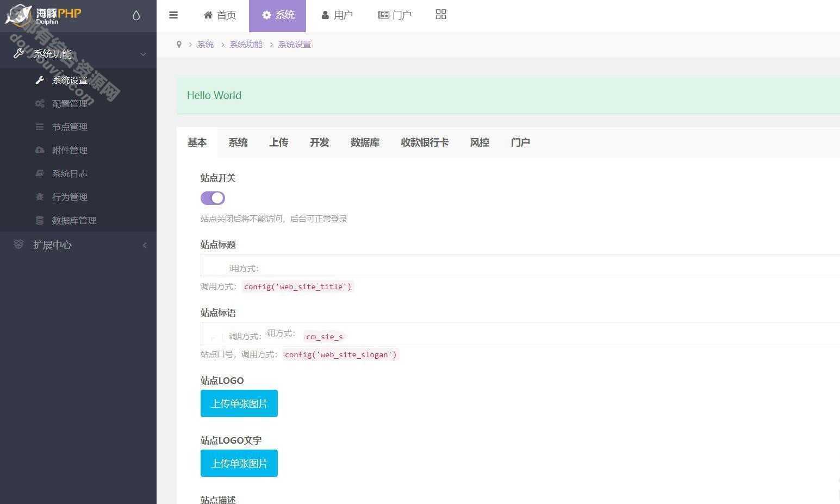Click 系统设置 breadcrumb link

(x=295, y=45)
